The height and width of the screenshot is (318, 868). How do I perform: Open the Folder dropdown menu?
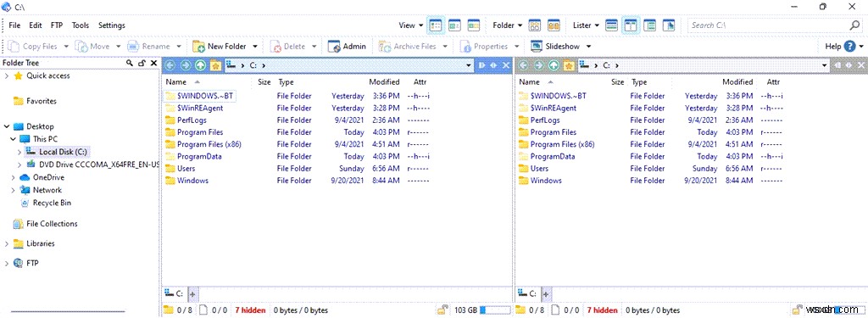click(508, 25)
